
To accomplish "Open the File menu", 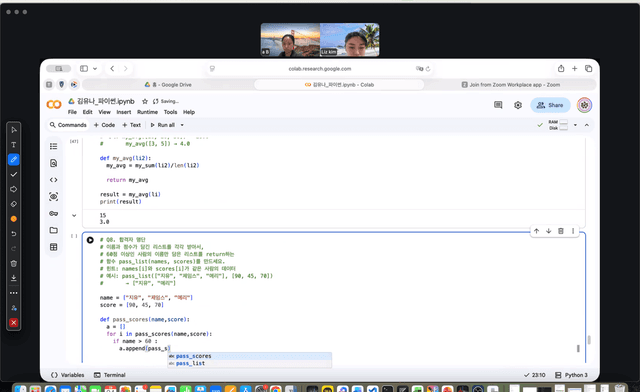I will coord(72,112).
